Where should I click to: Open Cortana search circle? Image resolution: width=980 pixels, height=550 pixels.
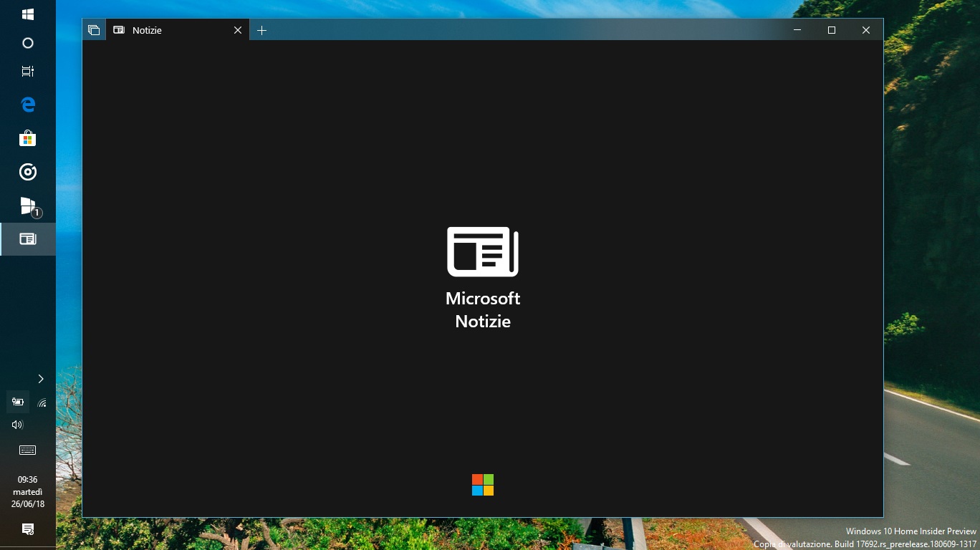tap(28, 43)
